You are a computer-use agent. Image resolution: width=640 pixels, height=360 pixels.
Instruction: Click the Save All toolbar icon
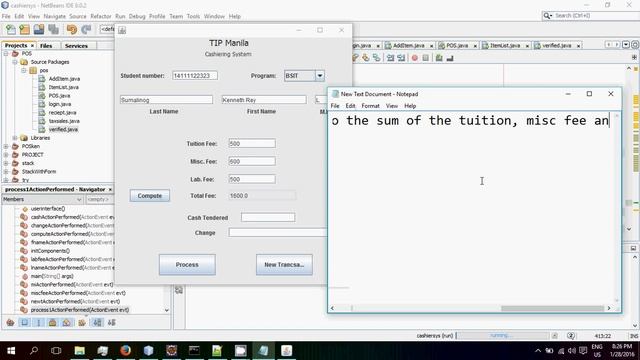click(53, 29)
